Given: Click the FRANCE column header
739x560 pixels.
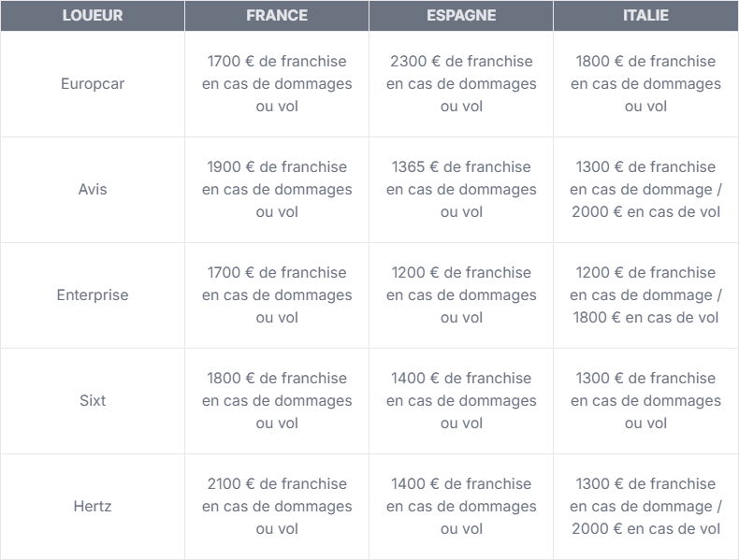Looking at the screenshot, I should [x=277, y=16].
